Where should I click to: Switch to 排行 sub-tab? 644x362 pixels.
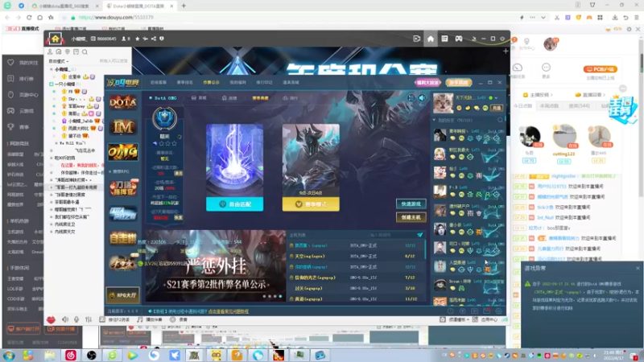[x=291, y=98]
